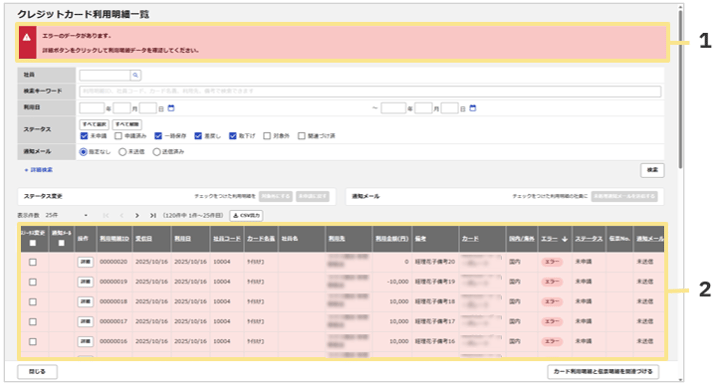
Task: Click the 経理花子備考18 remark cell
Action: pyautogui.click(x=435, y=302)
